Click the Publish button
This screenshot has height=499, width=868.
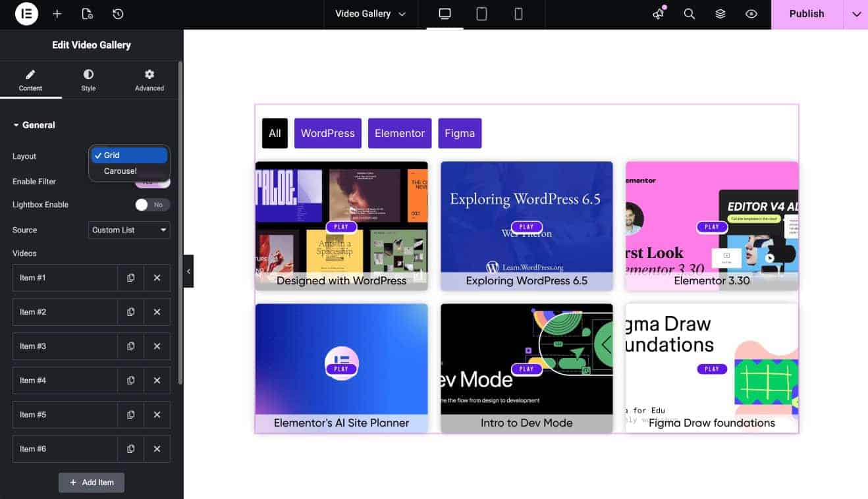(807, 14)
